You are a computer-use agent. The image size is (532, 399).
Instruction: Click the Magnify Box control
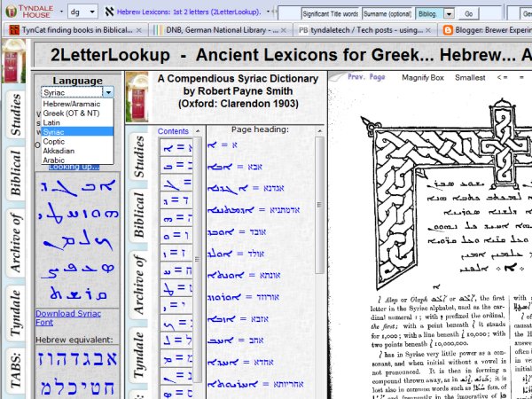point(423,77)
